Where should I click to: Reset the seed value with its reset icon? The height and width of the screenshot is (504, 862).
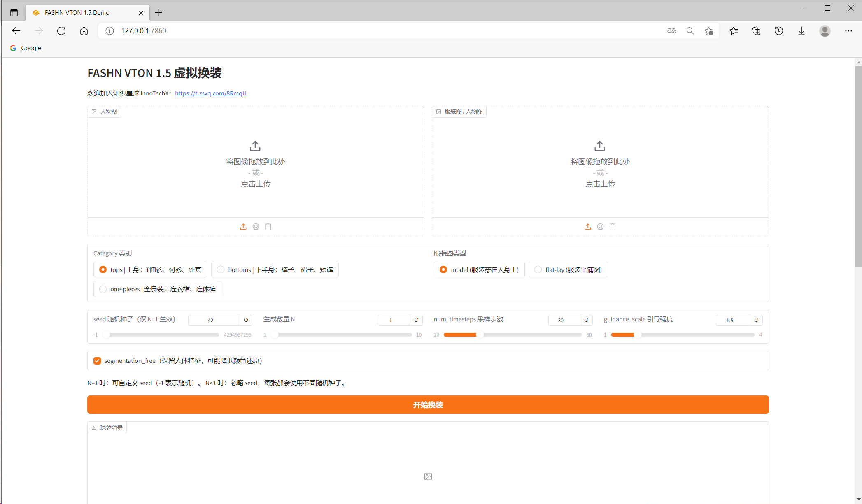point(246,320)
